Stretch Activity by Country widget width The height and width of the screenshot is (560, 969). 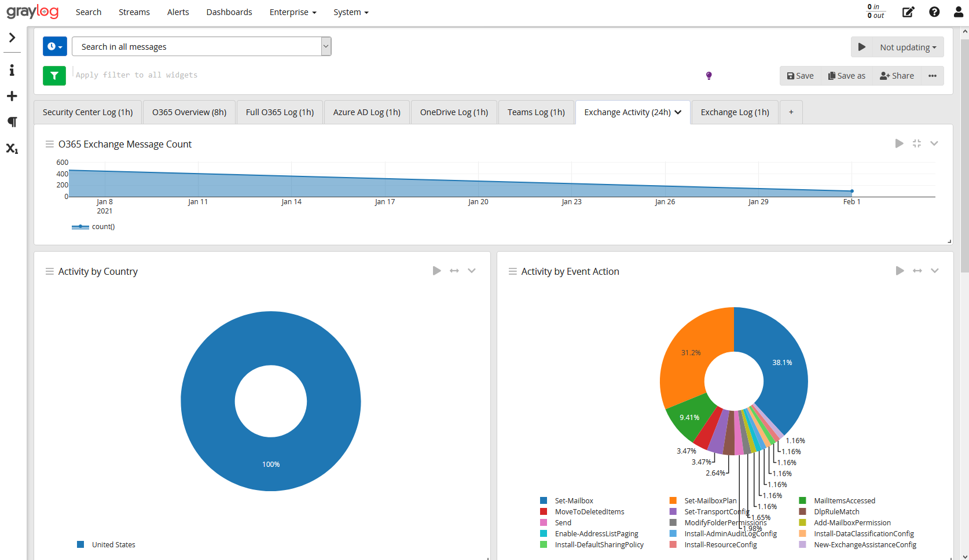tap(454, 271)
